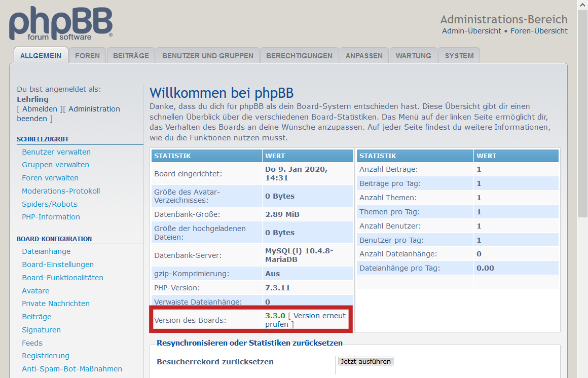The width and height of the screenshot is (588, 378).
Task: Open the Foren-Übersicht link
Action: click(539, 31)
